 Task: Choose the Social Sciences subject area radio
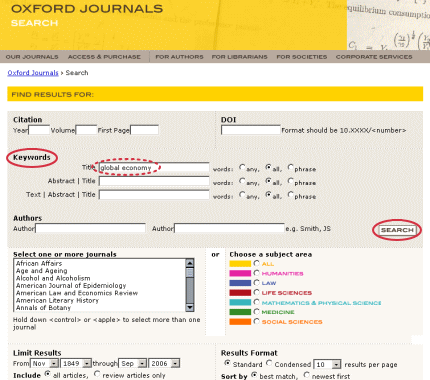[256, 321]
